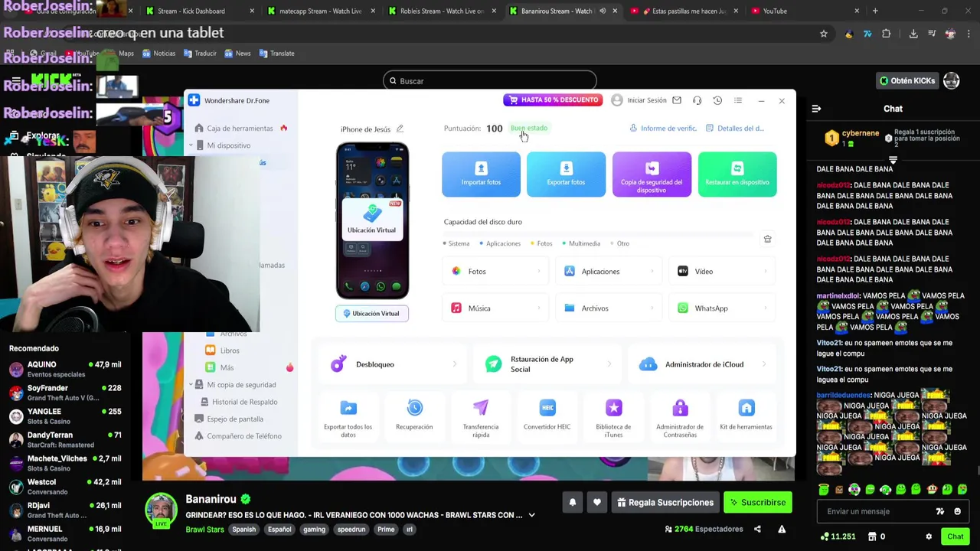Open Importar fotos tile in Dr.Fone

pyautogui.click(x=481, y=174)
